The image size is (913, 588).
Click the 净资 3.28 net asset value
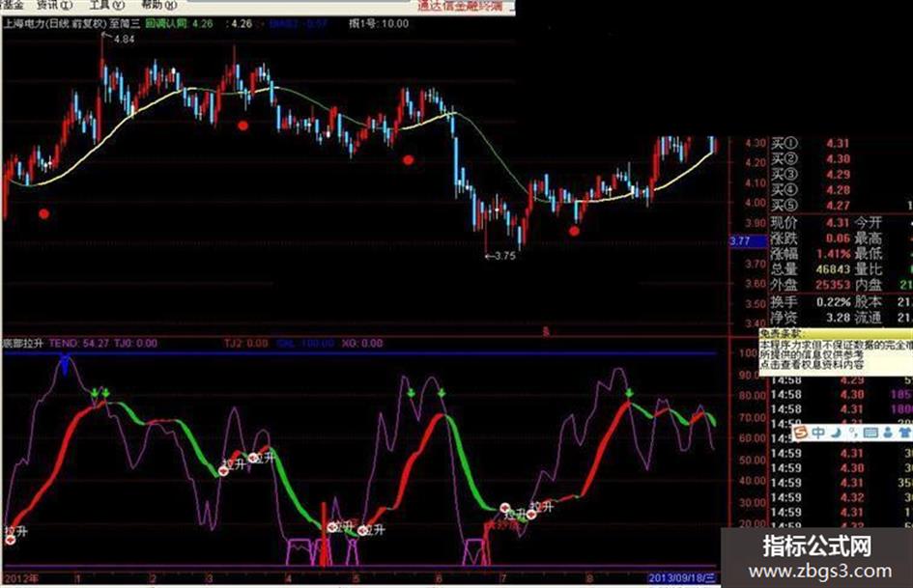838,318
